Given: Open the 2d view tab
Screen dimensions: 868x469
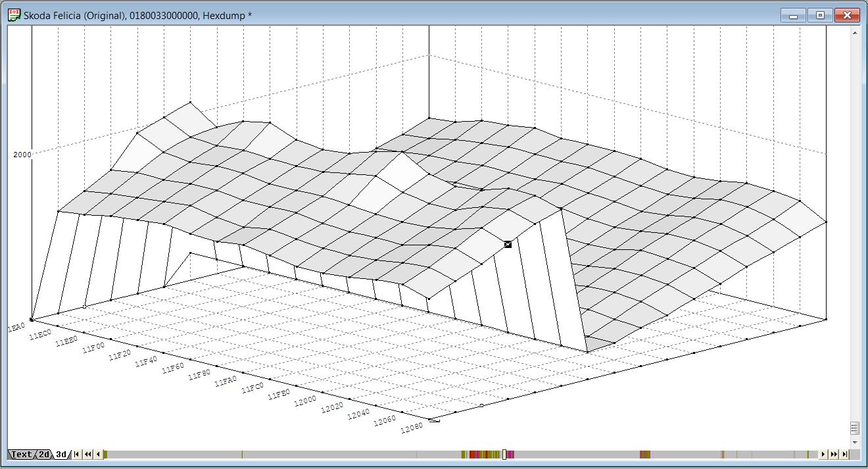Looking at the screenshot, I should coord(43,455).
